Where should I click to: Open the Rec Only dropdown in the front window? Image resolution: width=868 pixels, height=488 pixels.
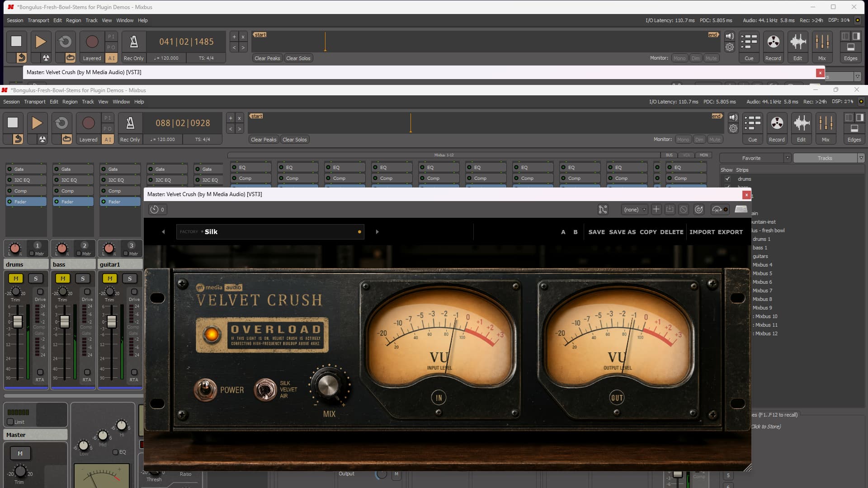(130, 140)
